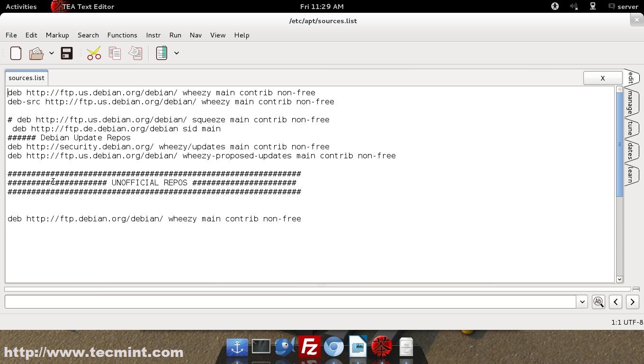The width and height of the screenshot is (644, 364).
Task: Copy with the two-pages toolbar icon
Action: (115, 53)
